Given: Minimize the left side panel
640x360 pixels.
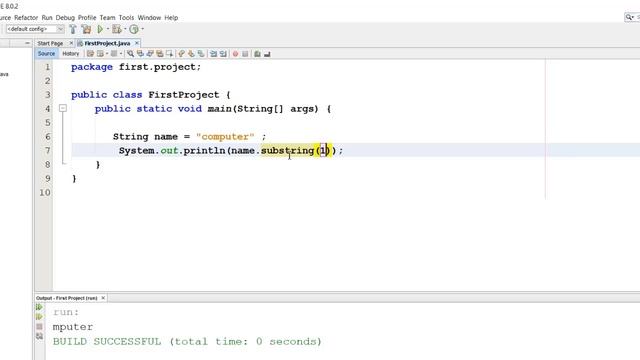Looking at the screenshot, I should pyautogui.click(x=27, y=43).
